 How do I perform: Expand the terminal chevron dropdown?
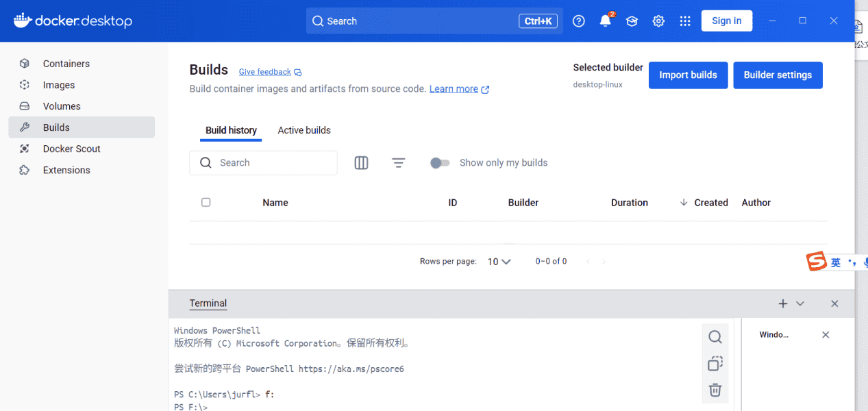[x=800, y=303]
